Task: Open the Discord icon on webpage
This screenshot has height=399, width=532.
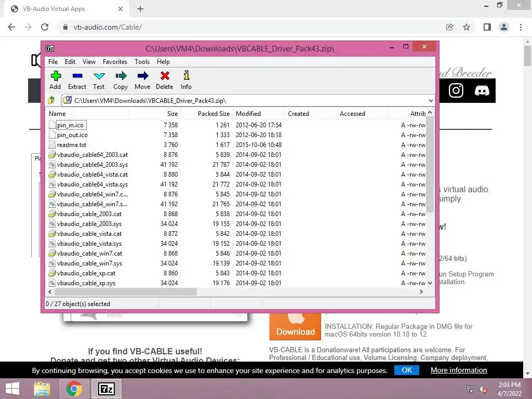Action: pos(482,90)
